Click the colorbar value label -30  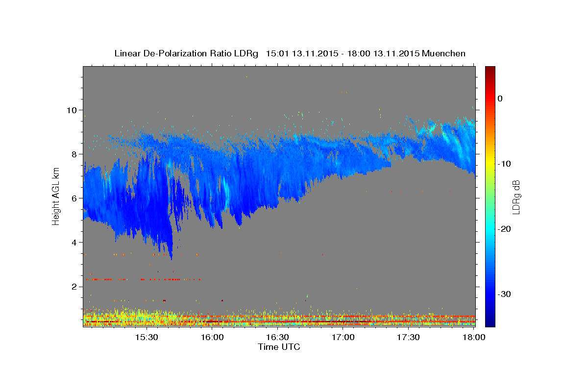click(x=504, y=294)
